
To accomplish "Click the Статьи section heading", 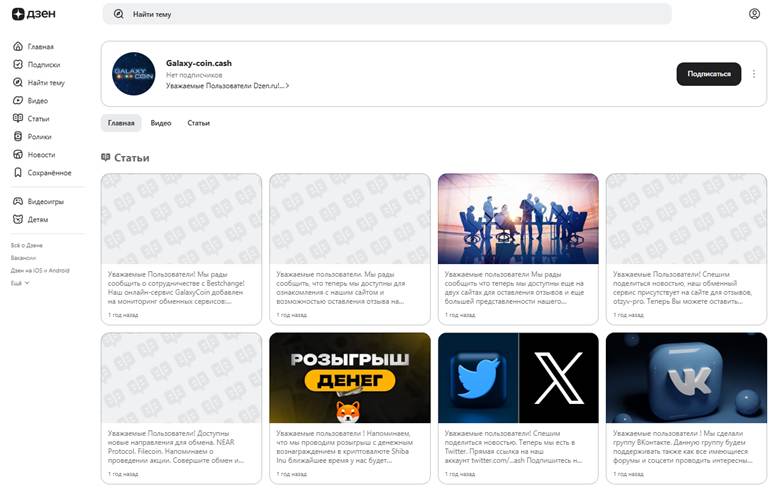I will pyautogui.click(x=131, y=158).
